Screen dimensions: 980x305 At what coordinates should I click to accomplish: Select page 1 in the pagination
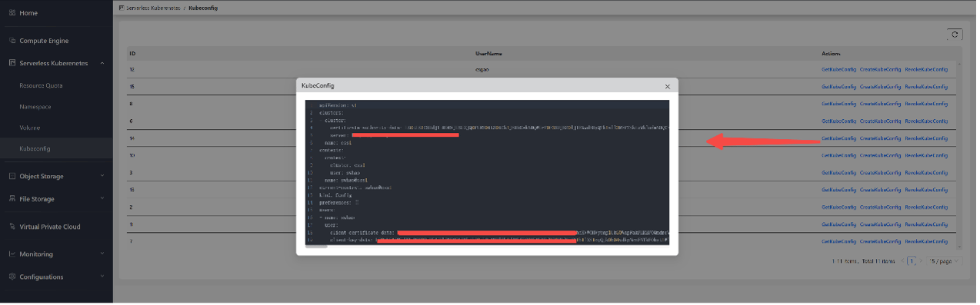coord(912,262)
